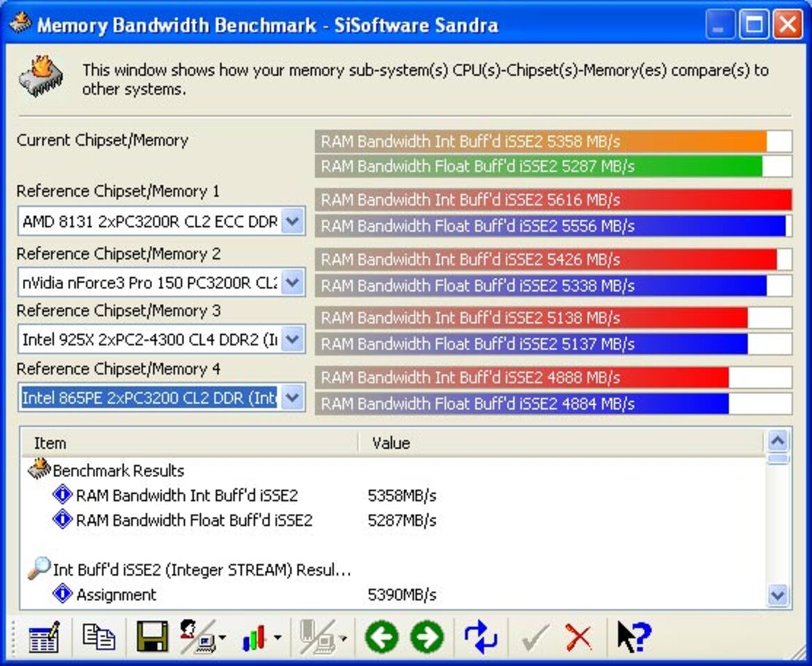Click the Sandra application icon in title bar

[19, 24]
